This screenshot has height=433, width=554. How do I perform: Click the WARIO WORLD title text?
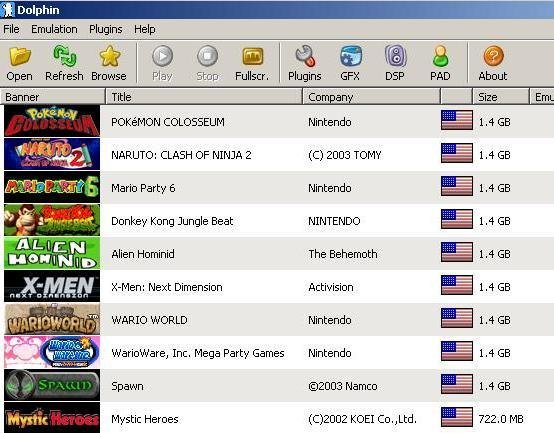click(149, 320)
